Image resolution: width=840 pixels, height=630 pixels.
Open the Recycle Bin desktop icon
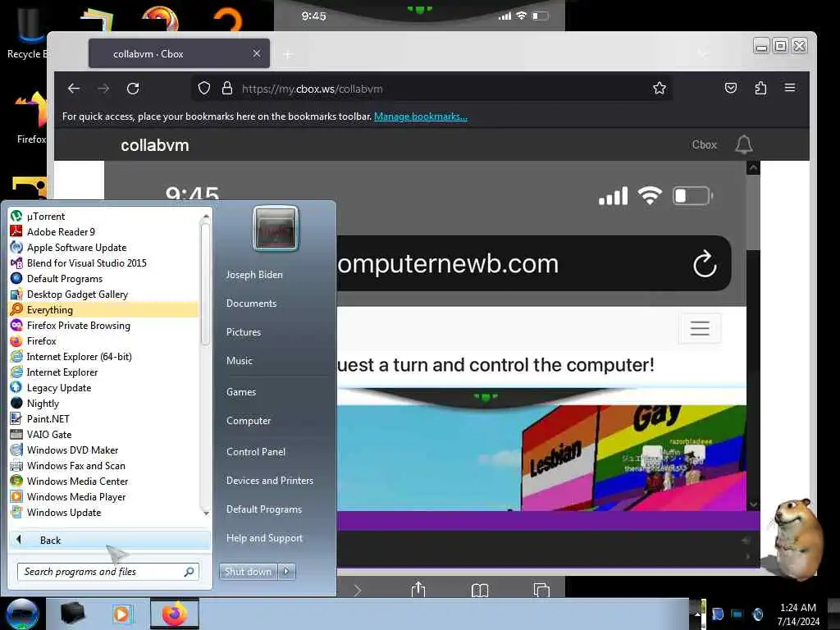tap(28, 33)
